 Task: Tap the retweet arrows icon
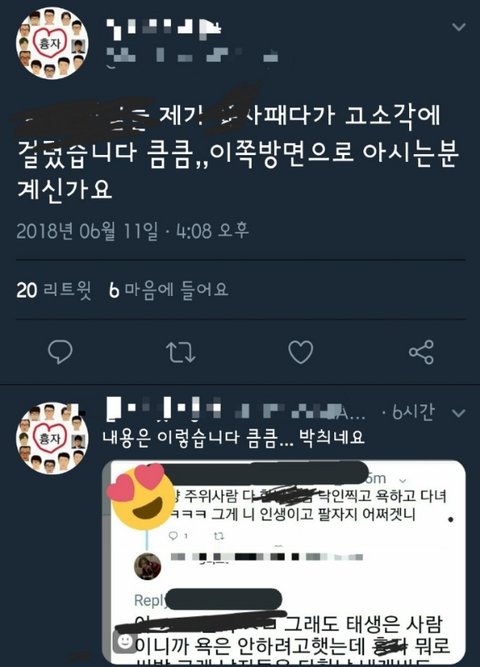click(x=180, y=352)
